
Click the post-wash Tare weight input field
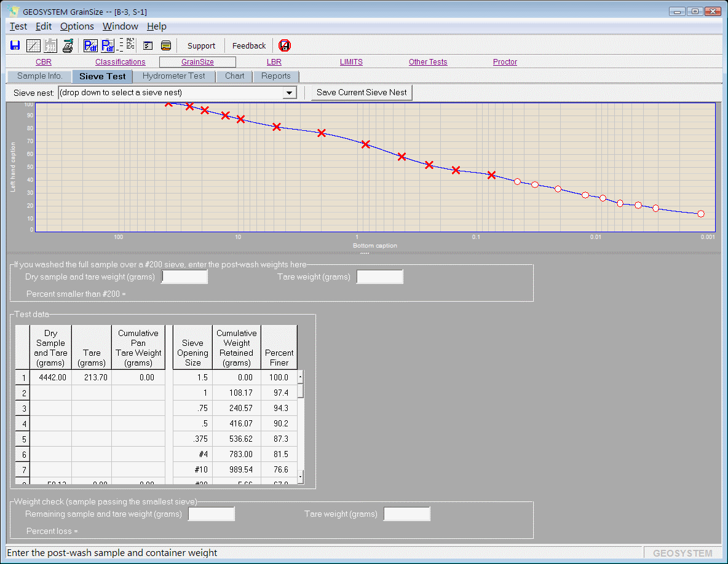coord(379,276)
